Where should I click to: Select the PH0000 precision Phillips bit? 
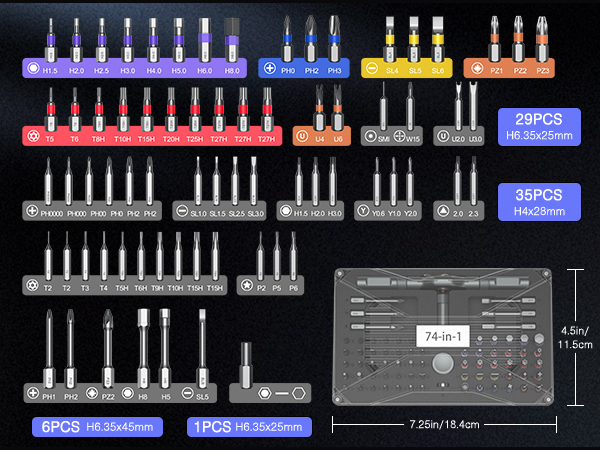47,184
